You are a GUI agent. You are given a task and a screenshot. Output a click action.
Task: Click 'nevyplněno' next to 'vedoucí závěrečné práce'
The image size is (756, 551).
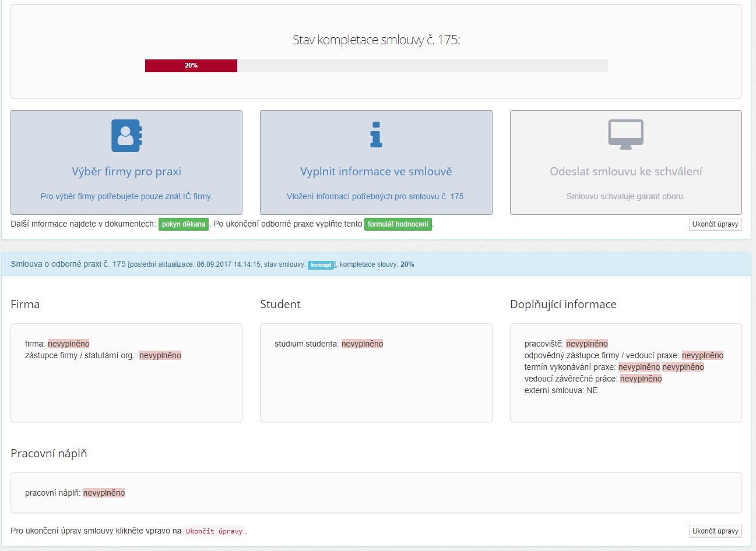pyautogui.click(x=641, y=379)
